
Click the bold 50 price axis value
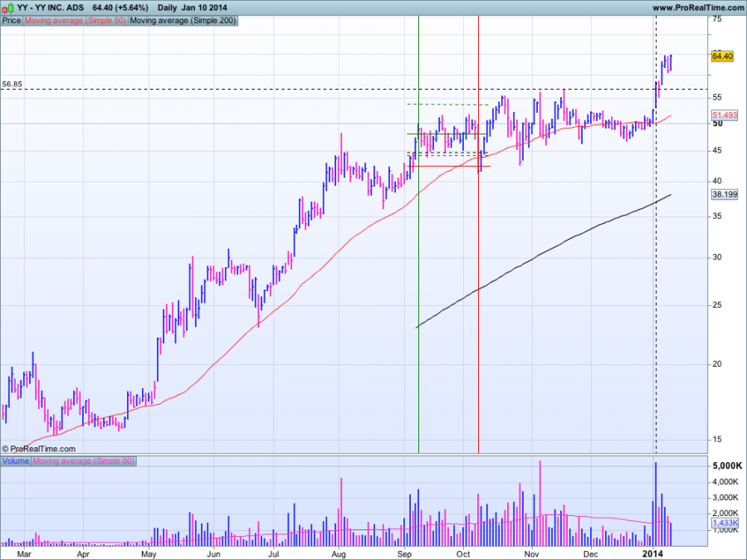(x=717, y=124)
